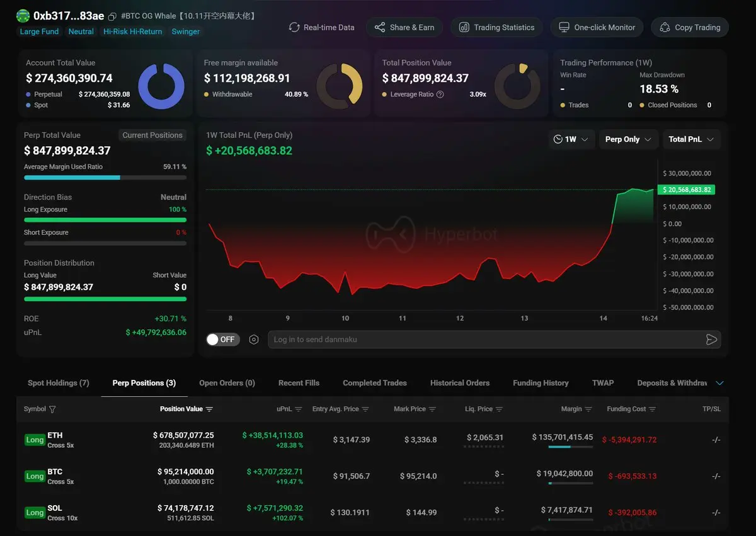Click the Neutral tag under address
This screenshot has height=536, width=756.
coord(81,31)
